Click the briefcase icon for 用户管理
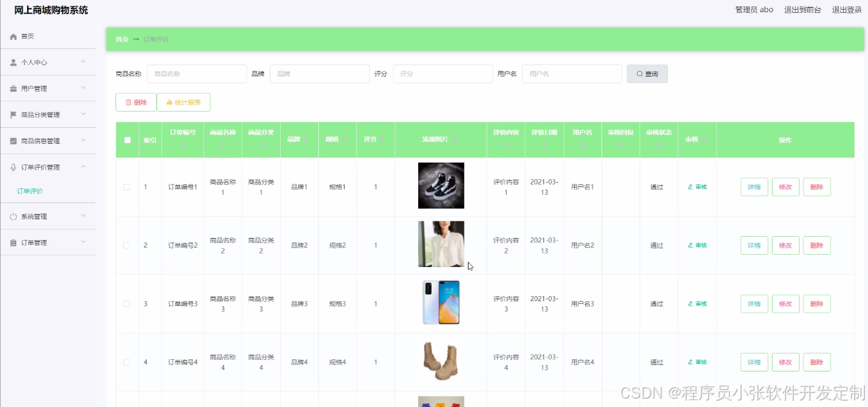868x407 pixels. [x=14, y=89]
